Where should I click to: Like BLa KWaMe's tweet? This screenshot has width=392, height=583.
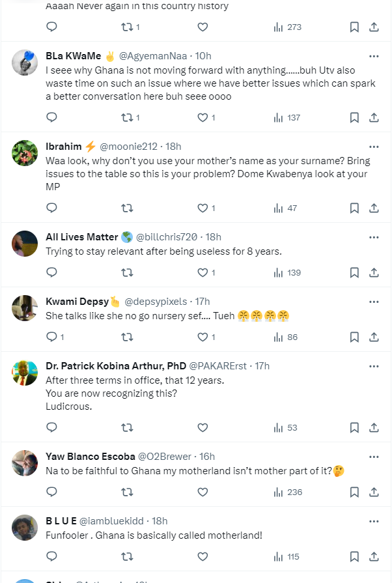[203, 117]
